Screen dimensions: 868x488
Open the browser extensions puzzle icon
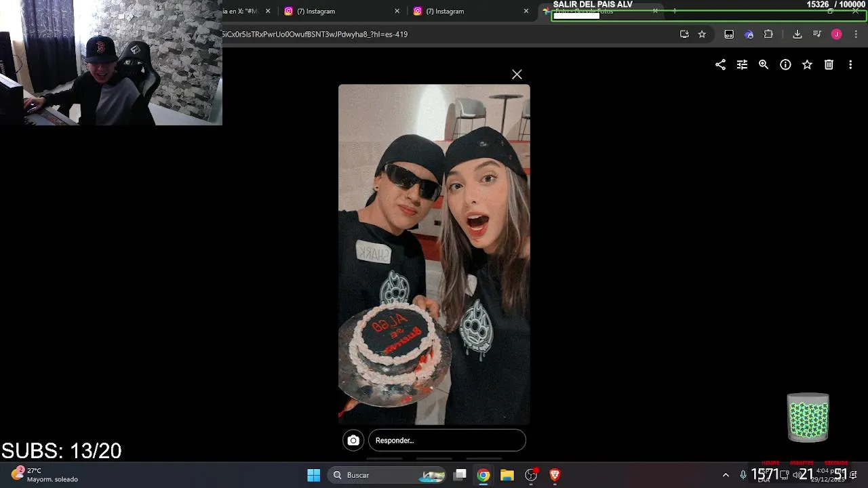tap(768, 34)
